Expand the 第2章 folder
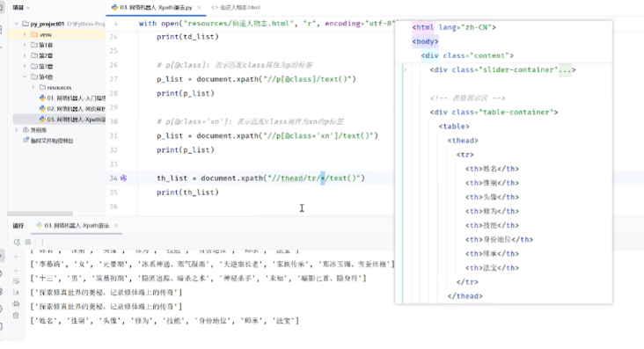The width and height of the screenshot is (644, 349). [25, 55]
